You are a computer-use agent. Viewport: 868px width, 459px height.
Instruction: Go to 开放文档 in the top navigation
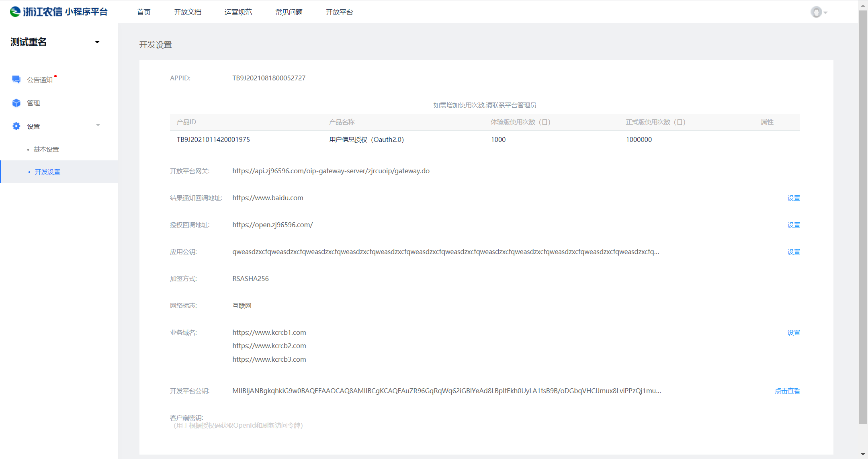tap(188, 12)
